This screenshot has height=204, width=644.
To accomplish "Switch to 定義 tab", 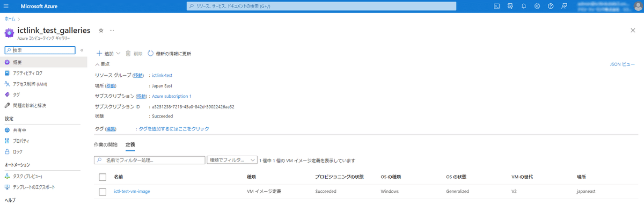I will click(x=130, y=145).
